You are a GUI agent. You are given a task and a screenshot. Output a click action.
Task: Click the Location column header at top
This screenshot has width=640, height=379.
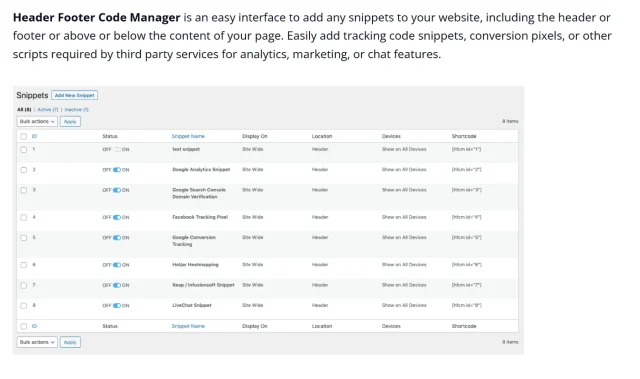[x=322, y=136]
